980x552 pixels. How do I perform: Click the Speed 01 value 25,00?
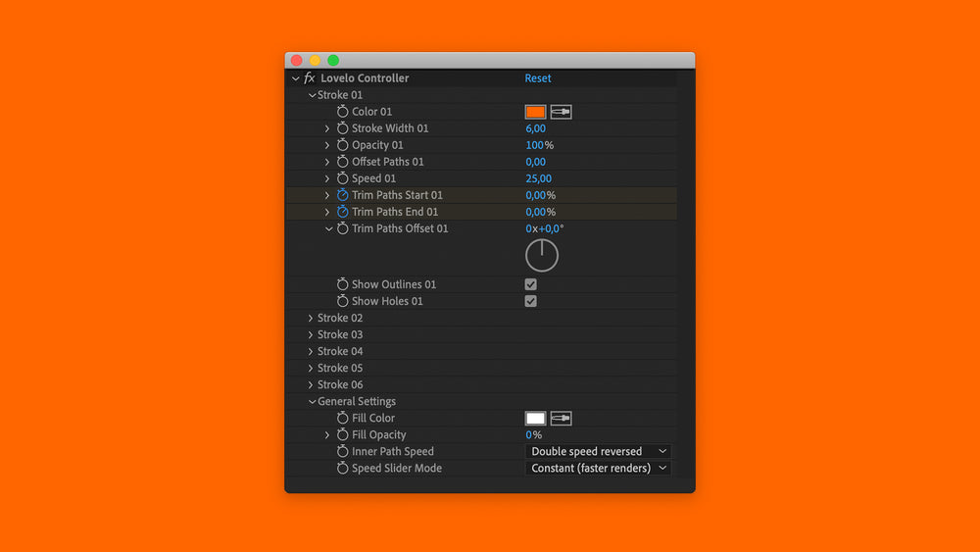[x=538, y=178]
